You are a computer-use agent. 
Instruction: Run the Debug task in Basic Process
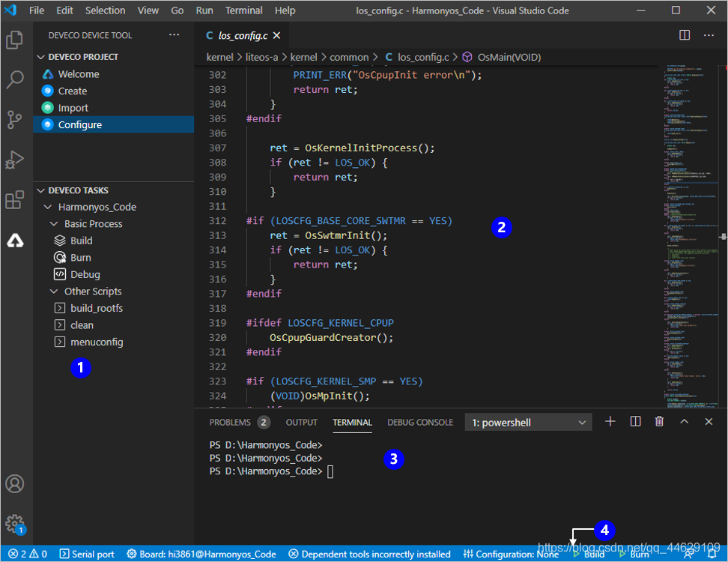coord(114,274)
